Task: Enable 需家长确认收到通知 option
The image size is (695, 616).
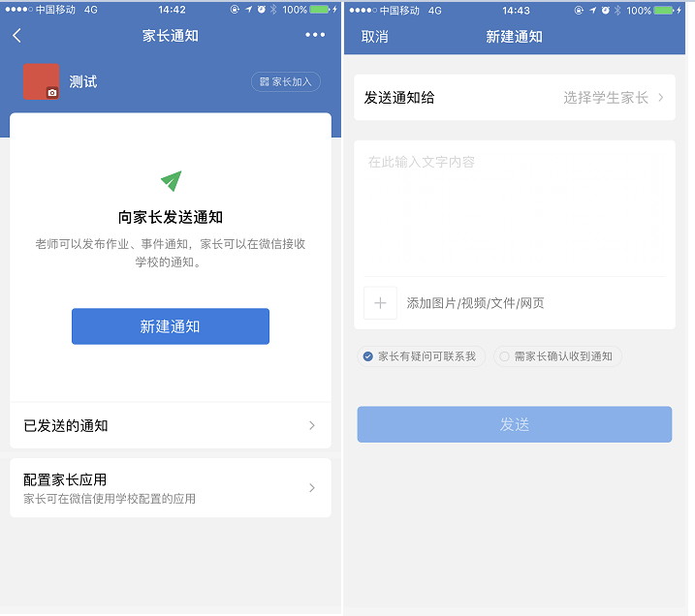Action: coord(557,356)
